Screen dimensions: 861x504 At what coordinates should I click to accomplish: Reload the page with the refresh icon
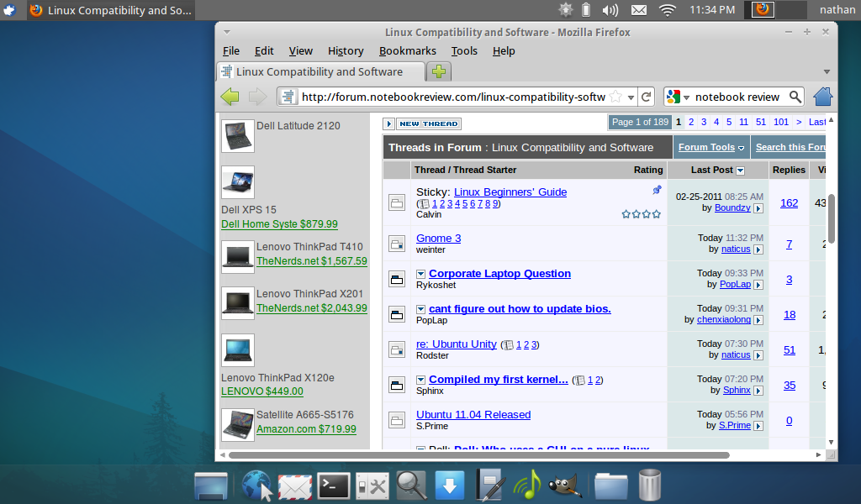tap(647, 97)
